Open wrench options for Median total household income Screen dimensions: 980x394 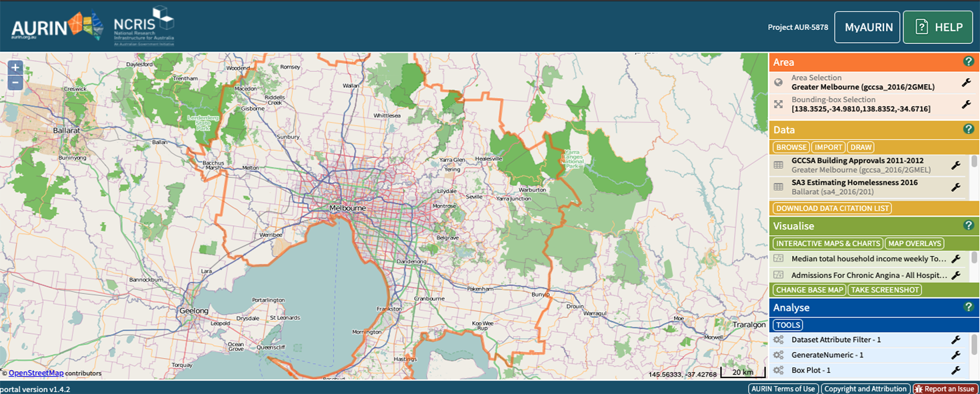coord(955,259)
